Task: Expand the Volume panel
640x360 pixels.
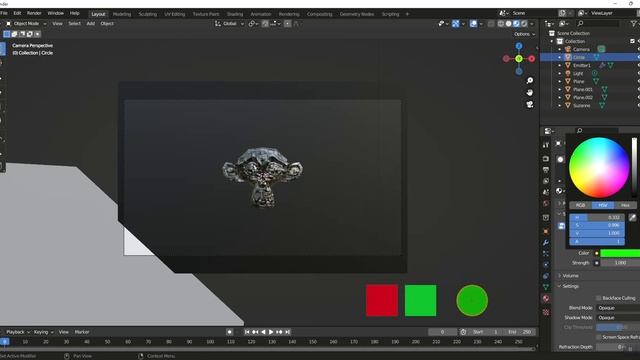Action: pyautogui.click(x=570, y=276)
